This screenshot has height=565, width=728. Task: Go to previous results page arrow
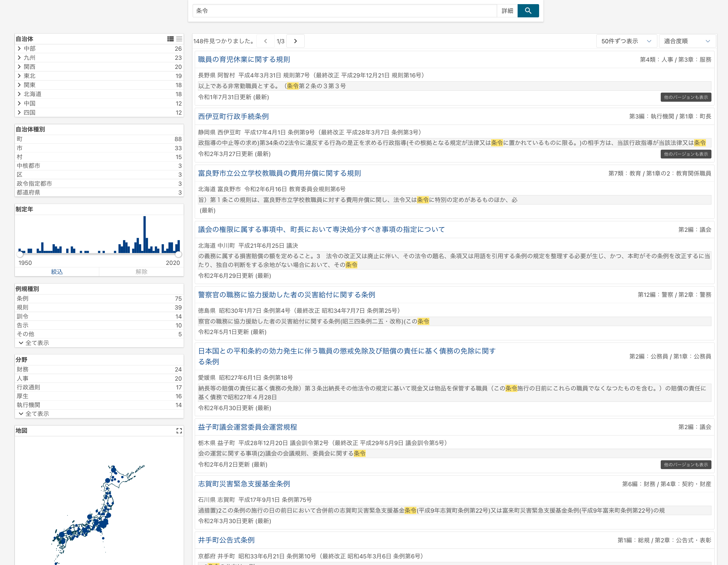coord(265,41)
